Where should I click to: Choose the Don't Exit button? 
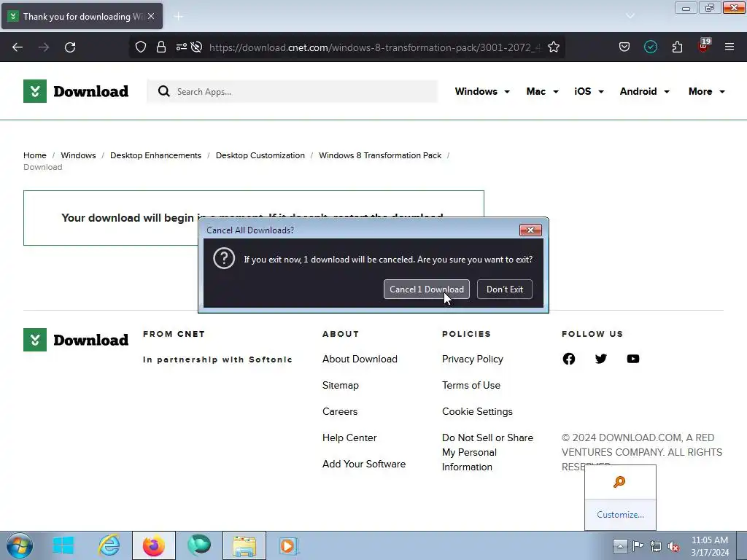click(505, 289)
